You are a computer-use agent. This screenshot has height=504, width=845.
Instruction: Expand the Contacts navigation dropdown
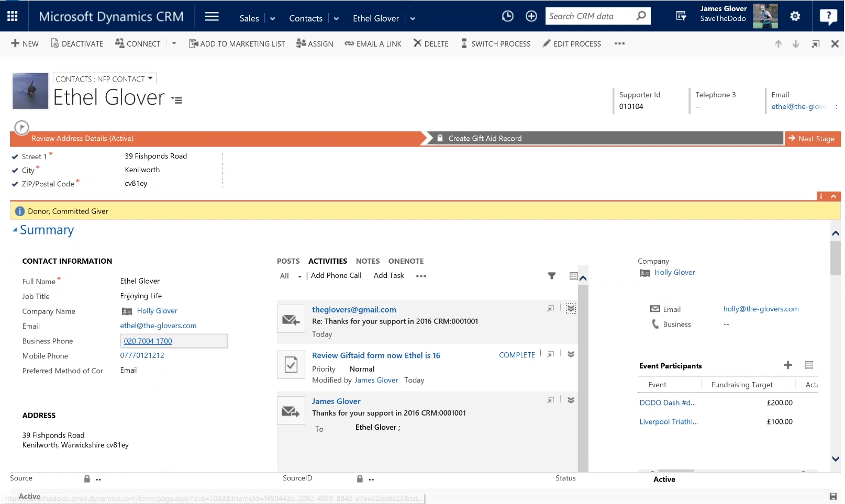pos(336,18)
